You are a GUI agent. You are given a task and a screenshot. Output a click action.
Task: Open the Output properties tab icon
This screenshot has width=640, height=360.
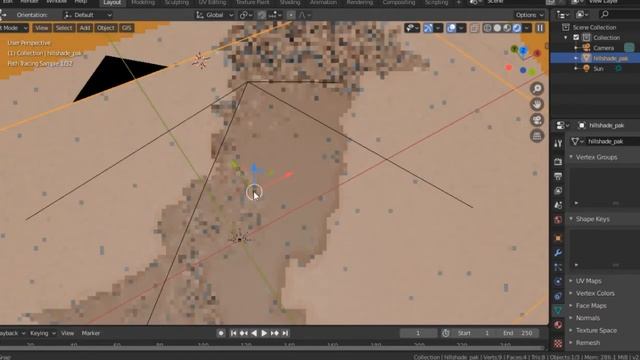coord(558,176)
